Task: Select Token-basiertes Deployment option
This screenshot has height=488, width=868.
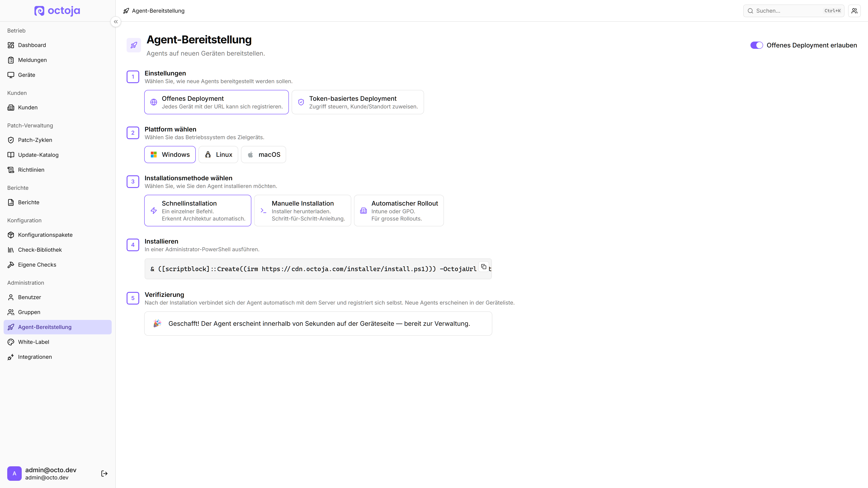Action: (x=358, y=102)
